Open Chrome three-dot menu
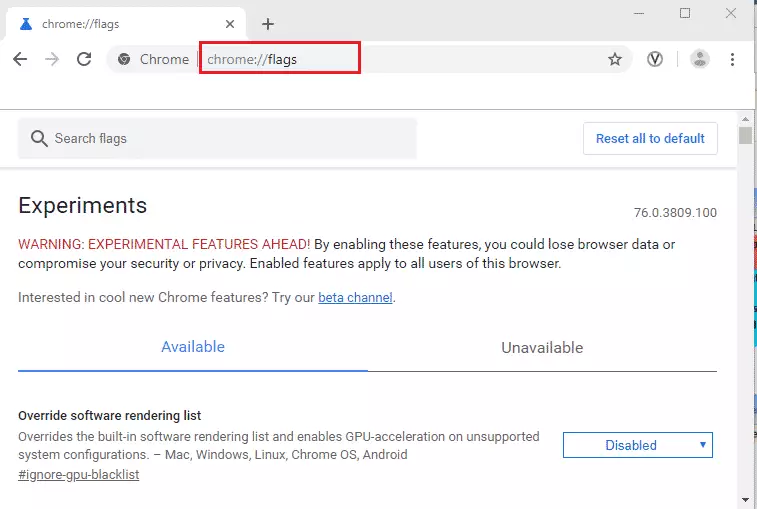 point(732,59)
